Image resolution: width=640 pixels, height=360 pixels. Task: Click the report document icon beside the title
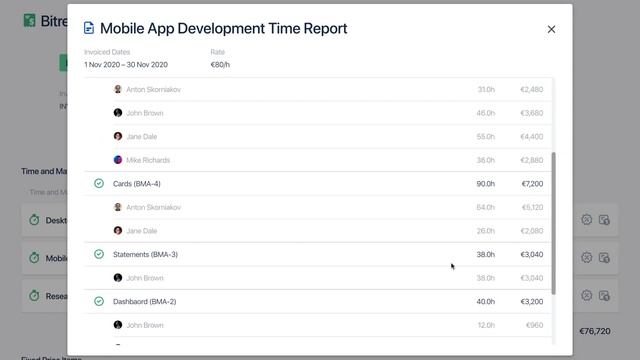(89, 28)
